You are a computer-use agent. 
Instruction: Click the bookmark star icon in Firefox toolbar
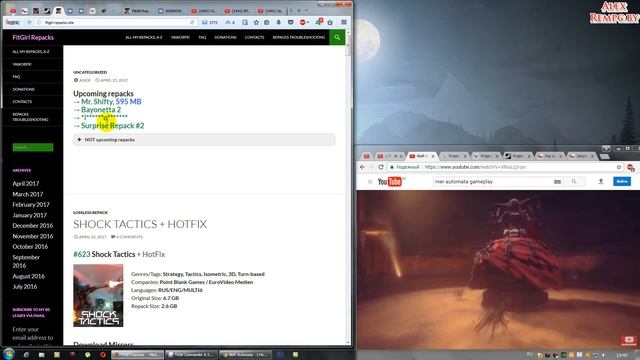point(256,22)
